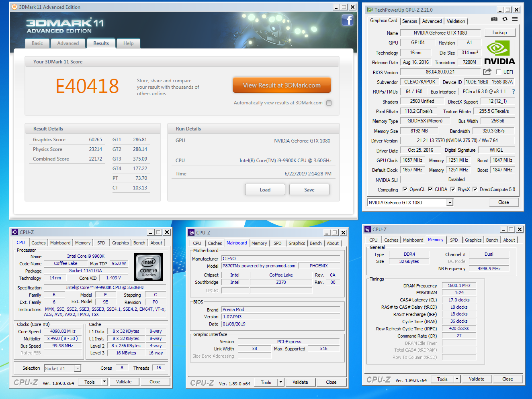Click the NVIDIA logo in GPU-Z

499,53
